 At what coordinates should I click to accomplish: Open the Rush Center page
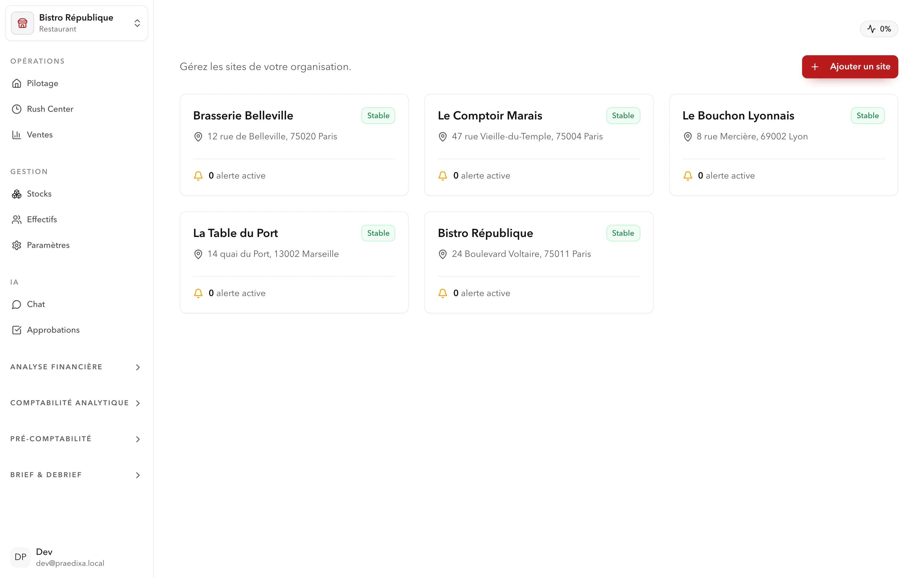tap(76, 109)
